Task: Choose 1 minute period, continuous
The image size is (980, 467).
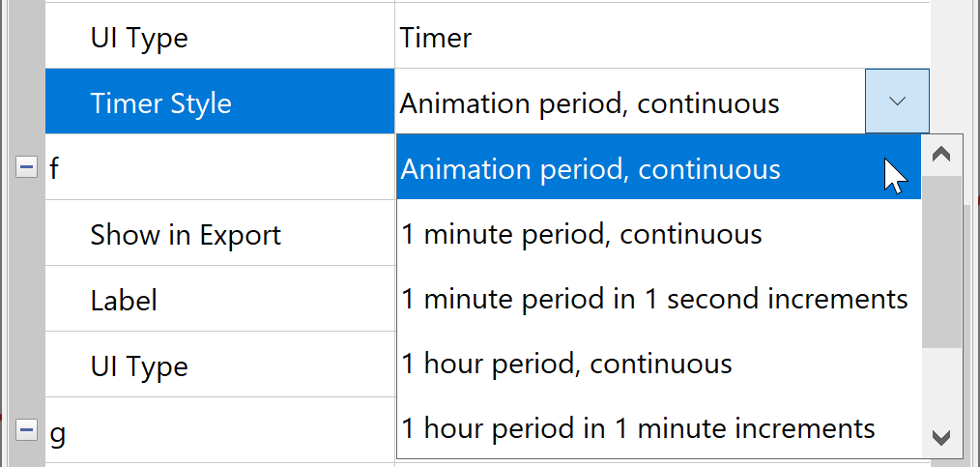Action: pos(581,234)
